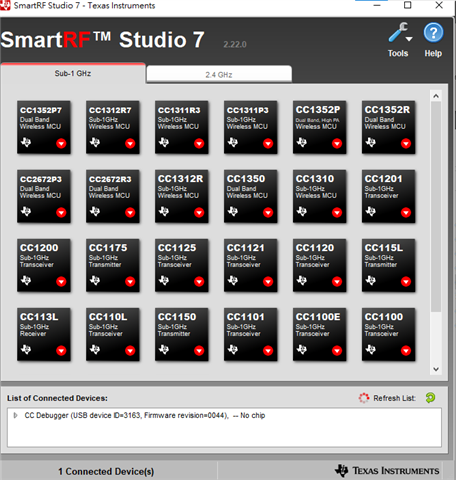Open the CC113L receiver tile
This screenshot has height=480, width=456.
click(44, 334)
